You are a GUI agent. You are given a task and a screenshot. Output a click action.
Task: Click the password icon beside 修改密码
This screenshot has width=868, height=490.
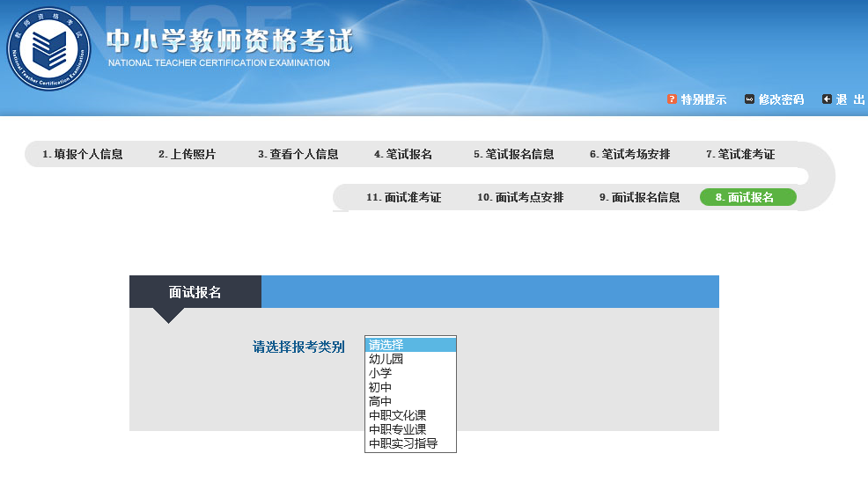(x=749, y=99)
